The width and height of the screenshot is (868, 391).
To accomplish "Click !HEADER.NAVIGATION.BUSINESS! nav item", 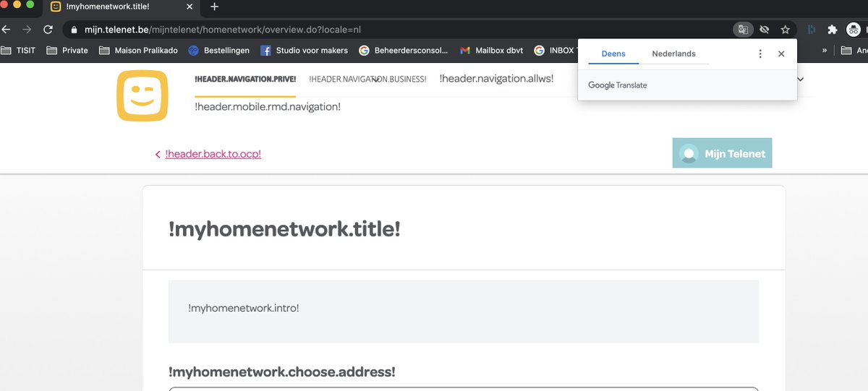I will point(367,80).
